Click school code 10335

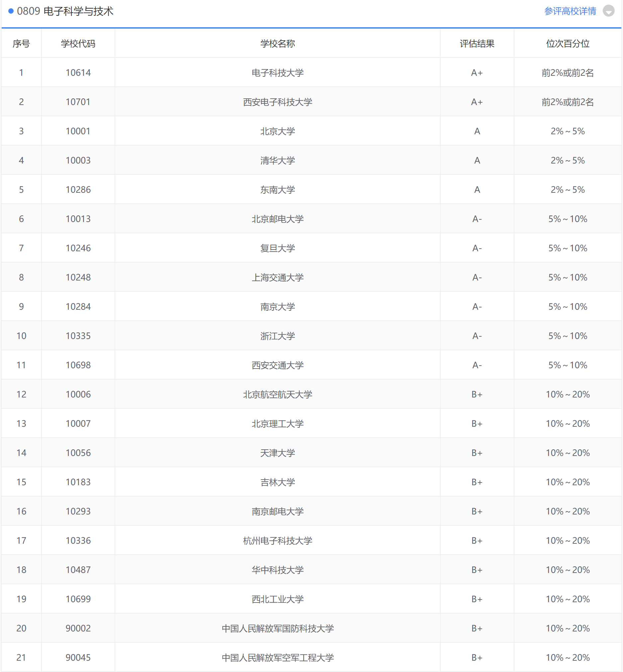(x=78, y=336)
